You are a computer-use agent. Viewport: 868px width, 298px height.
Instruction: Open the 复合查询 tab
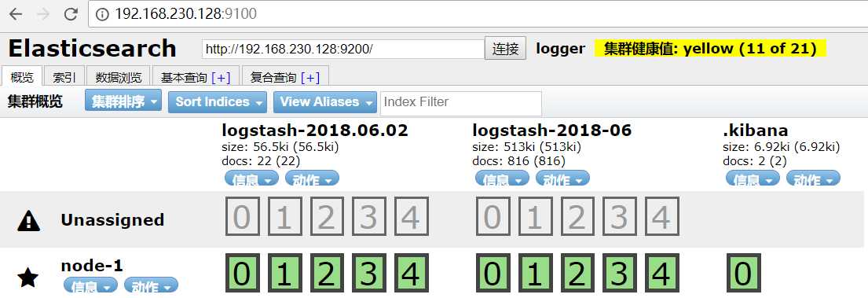273,78
